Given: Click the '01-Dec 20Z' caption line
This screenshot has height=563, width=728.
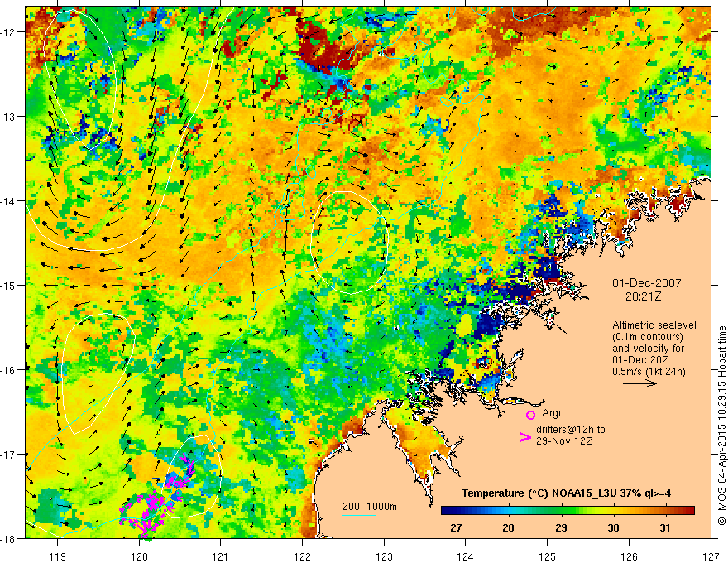Looking at the screenshot, I should (641, 360).
